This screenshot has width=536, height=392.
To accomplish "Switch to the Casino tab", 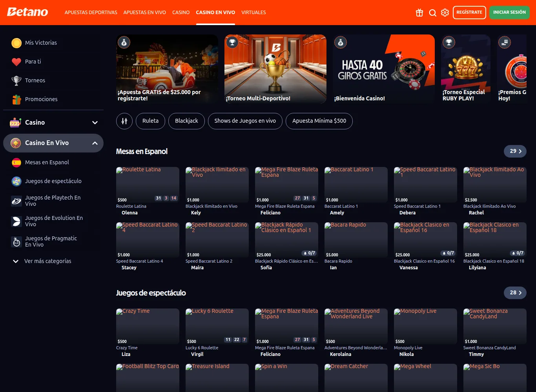I will click(181, 13).
